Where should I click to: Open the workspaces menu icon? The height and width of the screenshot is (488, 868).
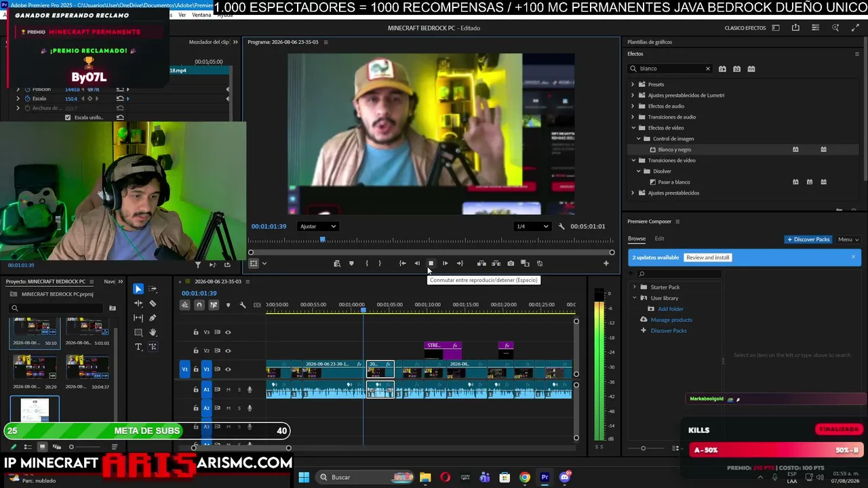[x=776, y=28]
